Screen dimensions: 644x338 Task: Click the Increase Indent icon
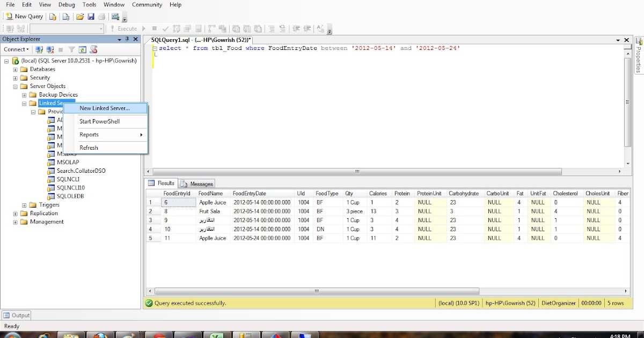[308, 28]
